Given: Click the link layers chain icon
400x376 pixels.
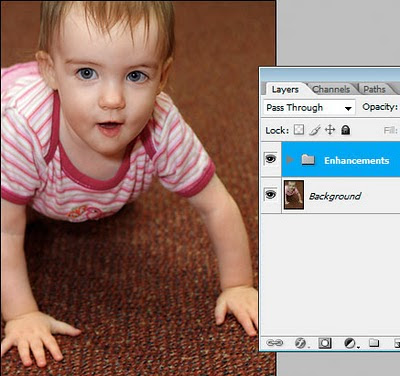Looking at the screenshot, I should (275, 343).
